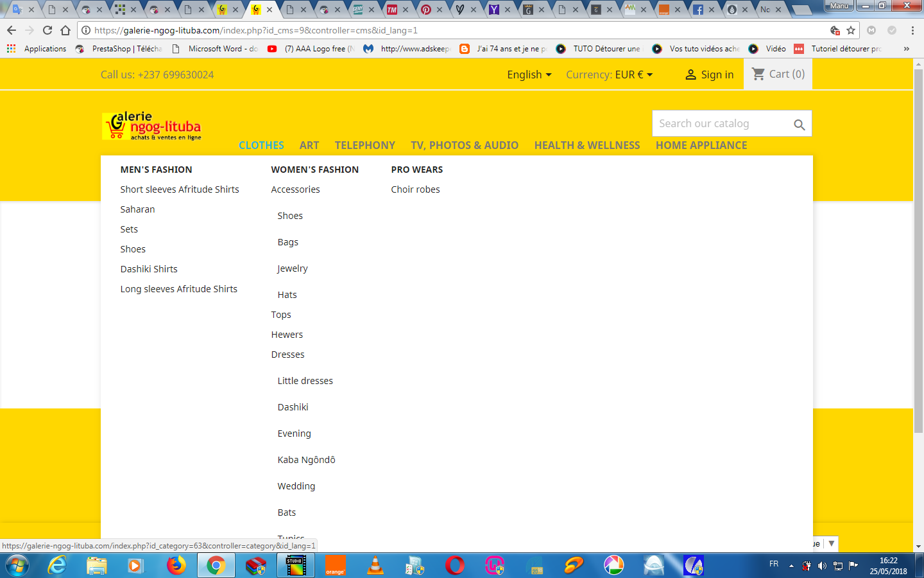Open the Kaba Ngôndô dresses link

pos(306,460)
